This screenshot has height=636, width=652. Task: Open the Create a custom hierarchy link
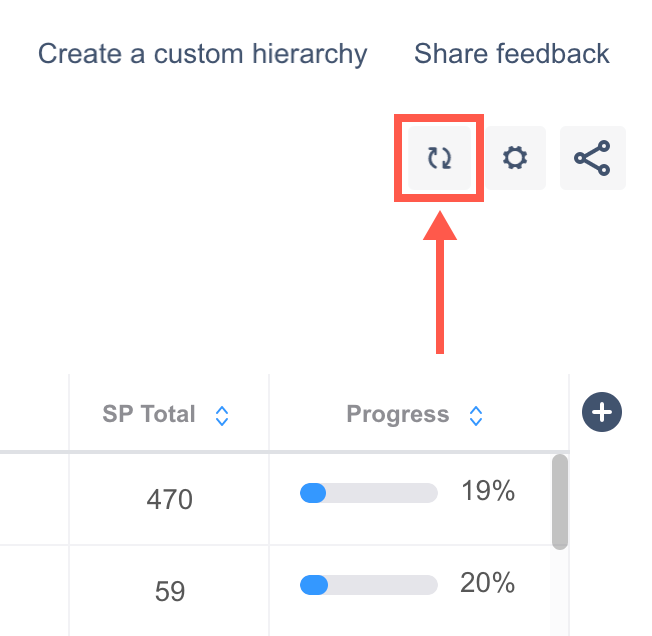click(202, 53)
